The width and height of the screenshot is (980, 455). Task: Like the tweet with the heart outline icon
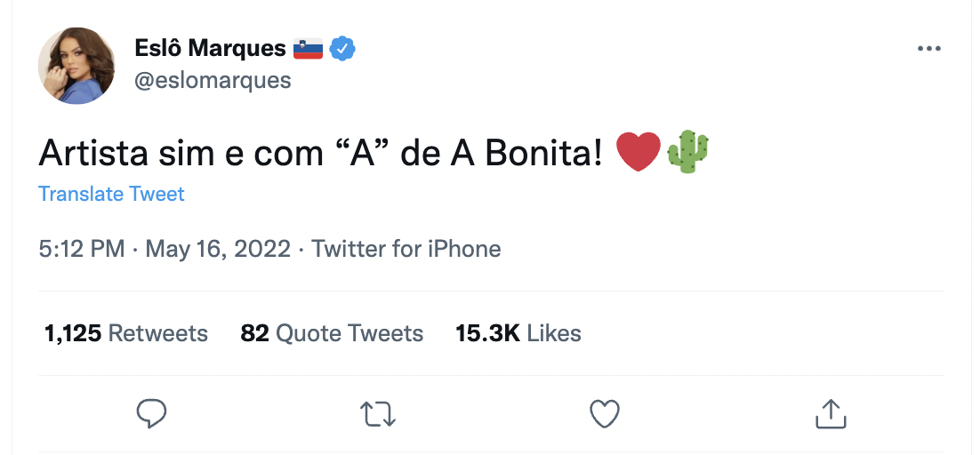(x=605, y=413)
